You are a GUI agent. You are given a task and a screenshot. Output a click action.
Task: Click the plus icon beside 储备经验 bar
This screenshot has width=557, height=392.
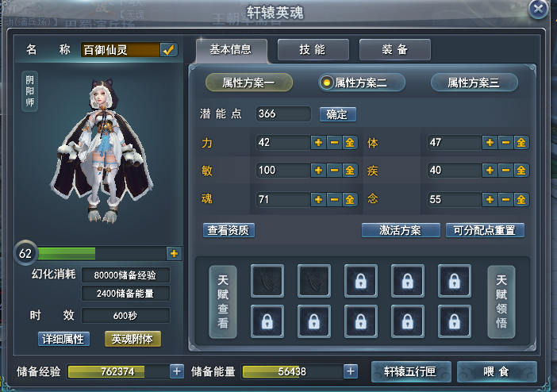pyautogui.click(x=177, y=371)
